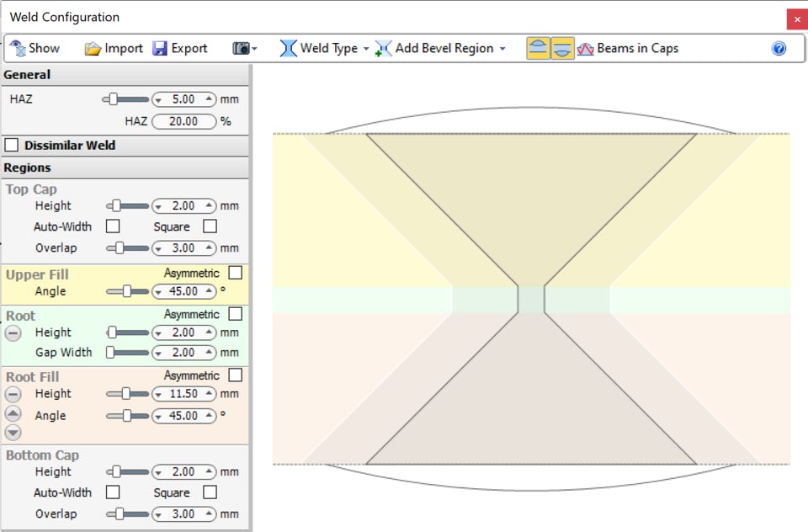
Task: Move Root Fill region up
Action: point(13,413)
